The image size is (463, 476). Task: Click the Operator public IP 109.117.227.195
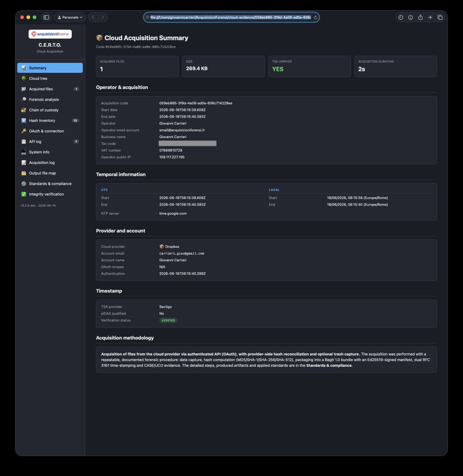172,157
